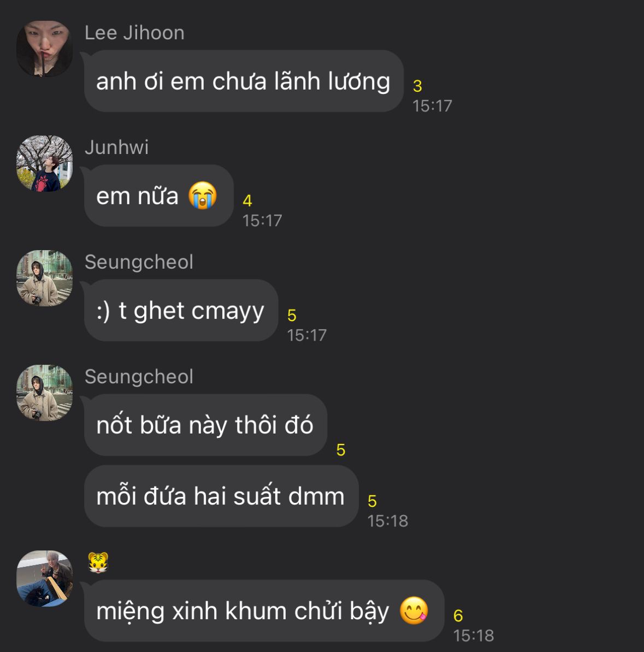This screenshot has width=644, height=652.
Task: Tap the crying emoji in Junhwi's message
Action: click(x=203, y=195)
